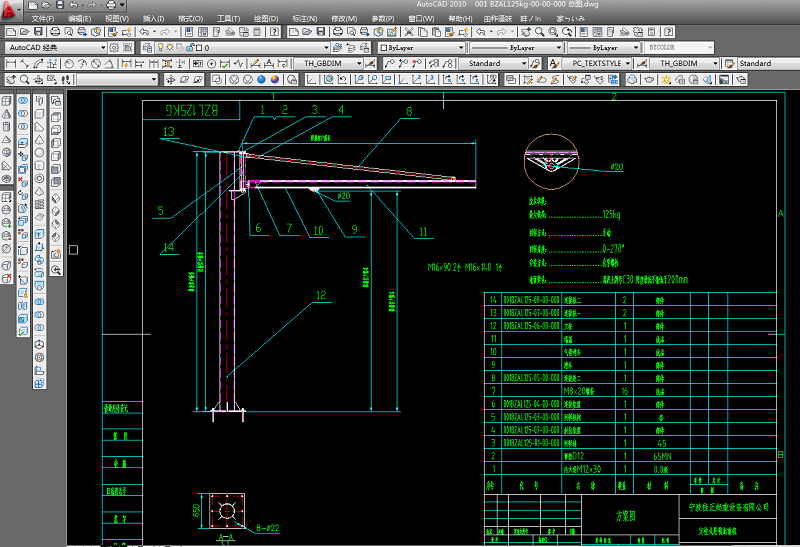Click the 8-ø22 annotation text
The height and width of the screenshot is (547, 800).
click(x=268, y=528)
